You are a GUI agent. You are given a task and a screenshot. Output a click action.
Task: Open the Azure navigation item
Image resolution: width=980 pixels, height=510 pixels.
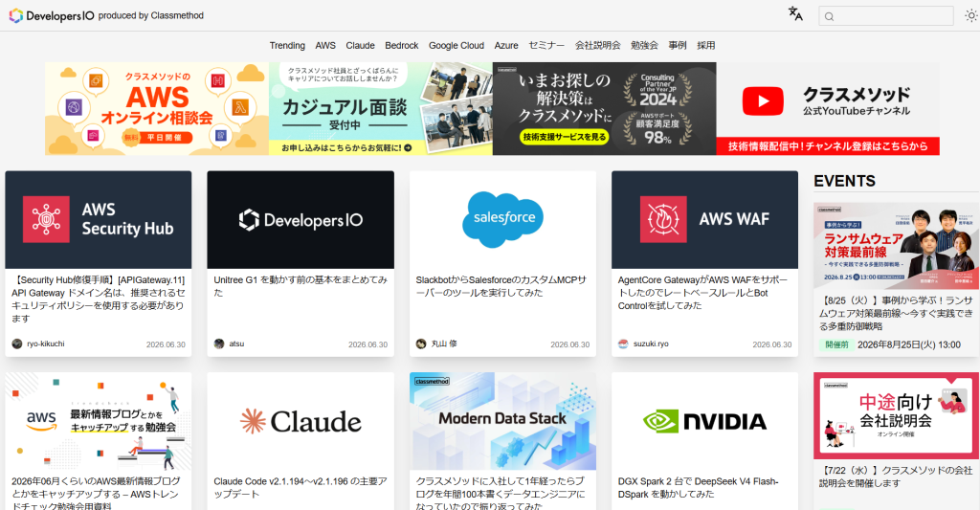click(x=506, y=46)
